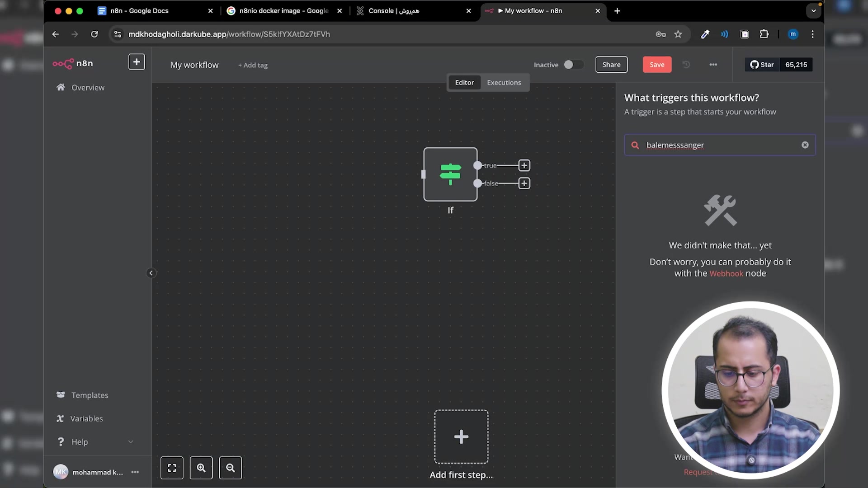Viewport: 868px width, 488px height.
Task: Expand the Help menu
Action: 95,441
